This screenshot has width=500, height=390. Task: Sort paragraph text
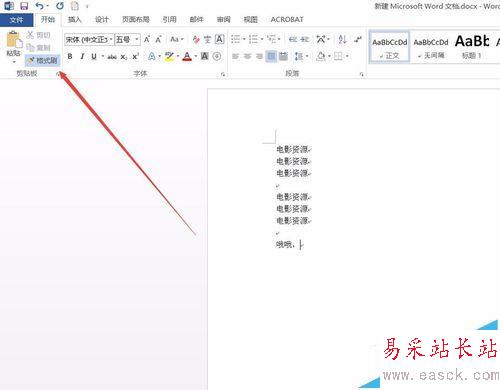342,39
